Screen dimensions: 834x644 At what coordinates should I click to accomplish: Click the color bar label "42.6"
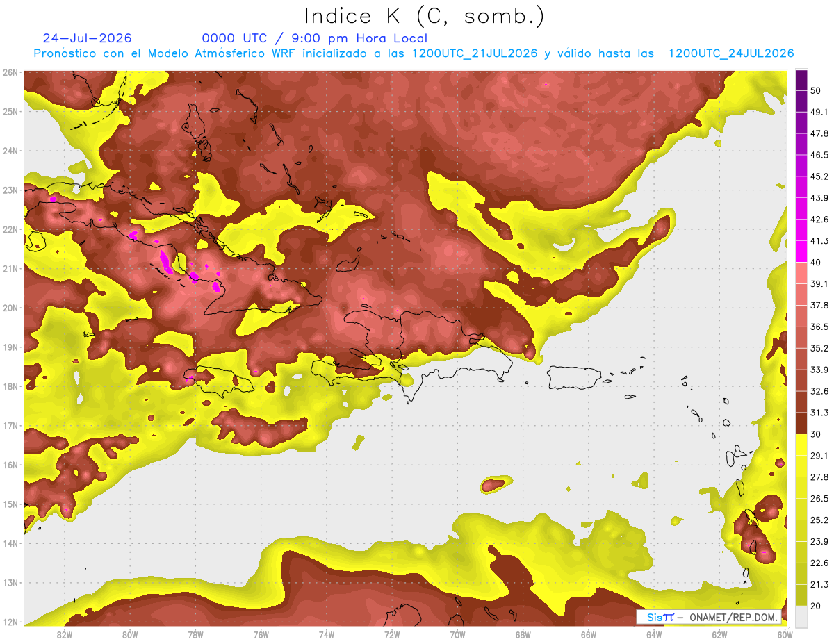tap(819, 219)
